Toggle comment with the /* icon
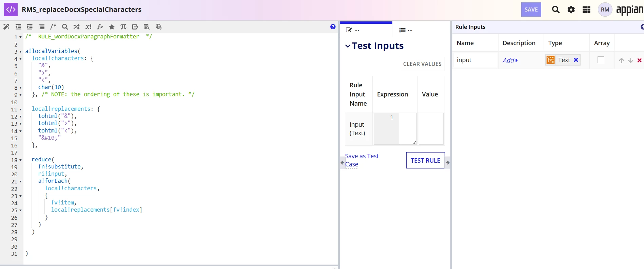The image size is (644, 269). tap(53, 27)
